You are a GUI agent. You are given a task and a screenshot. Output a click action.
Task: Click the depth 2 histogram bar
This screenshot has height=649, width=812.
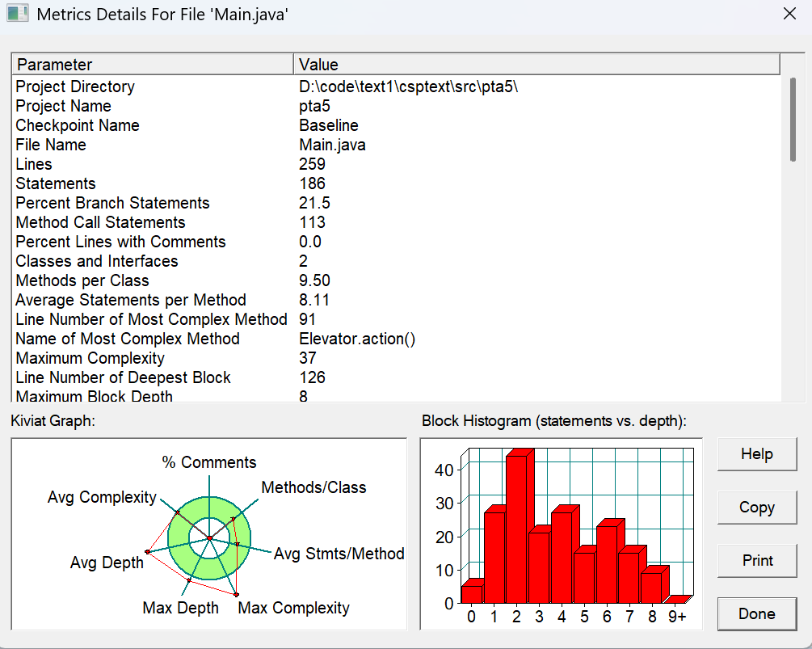(x=517, y=529)
